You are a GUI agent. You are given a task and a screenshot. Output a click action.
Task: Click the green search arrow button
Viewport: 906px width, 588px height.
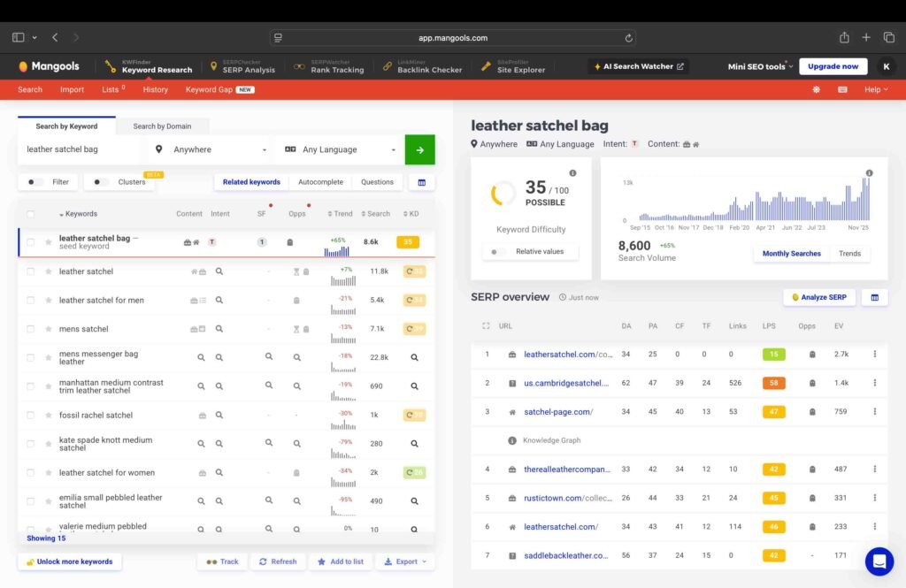click(419, 149)
